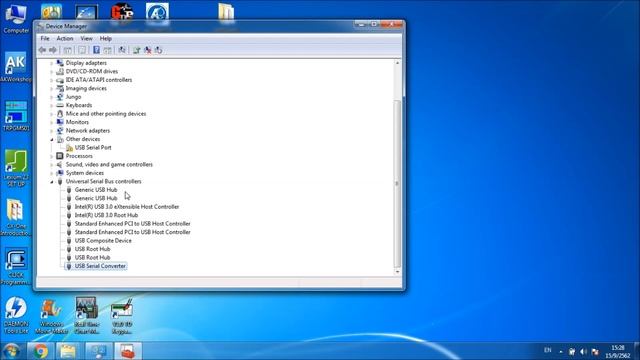
Task: Open the Action menu
Action: pyautogui.click(x=65, y=38)
